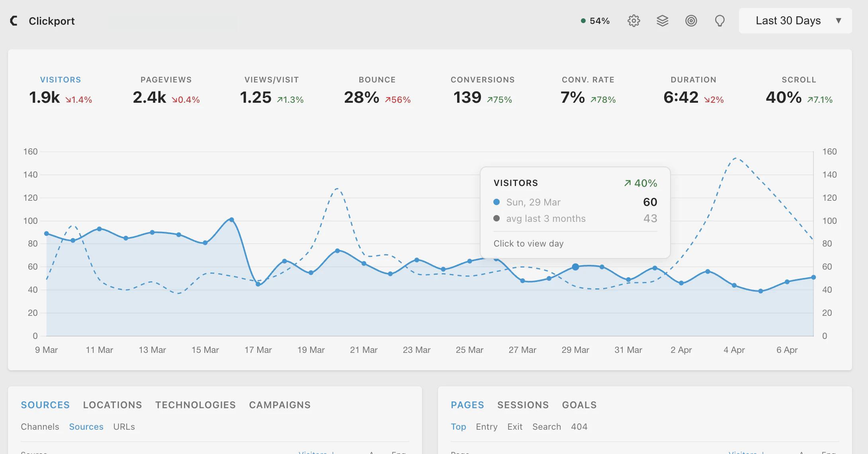
Task: Open the Sessions tab
Action: pos(523,405)
